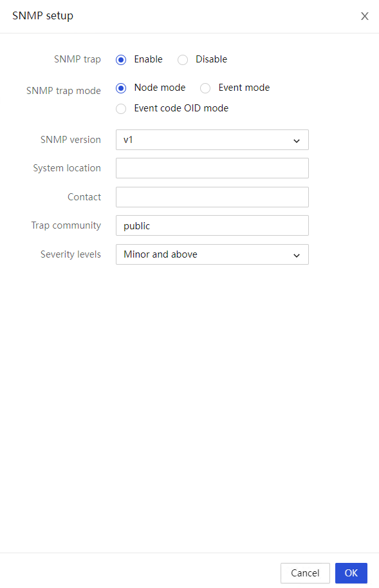Image resolution: width=379 pixels, height=588 pixels.
Task: Select Event code OID mode
Action: [x=121, y=109]
